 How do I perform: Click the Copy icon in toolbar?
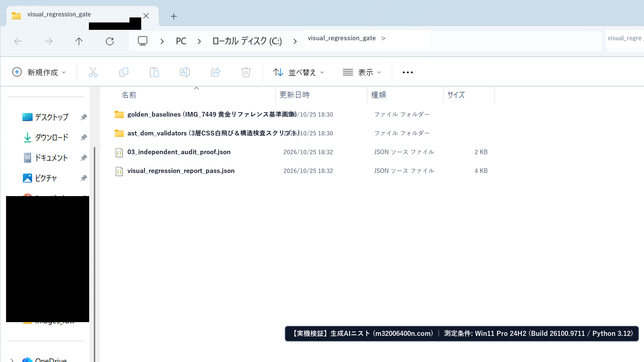124,72
